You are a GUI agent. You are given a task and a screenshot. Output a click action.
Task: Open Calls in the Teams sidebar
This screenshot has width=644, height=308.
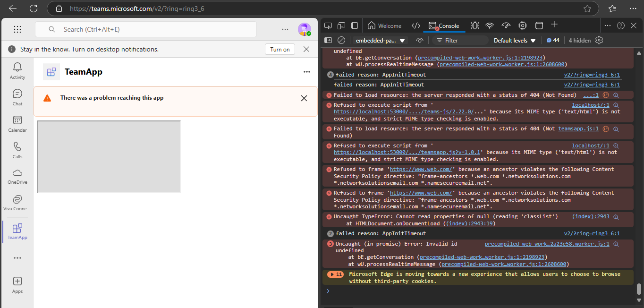[x=17, y=150]
